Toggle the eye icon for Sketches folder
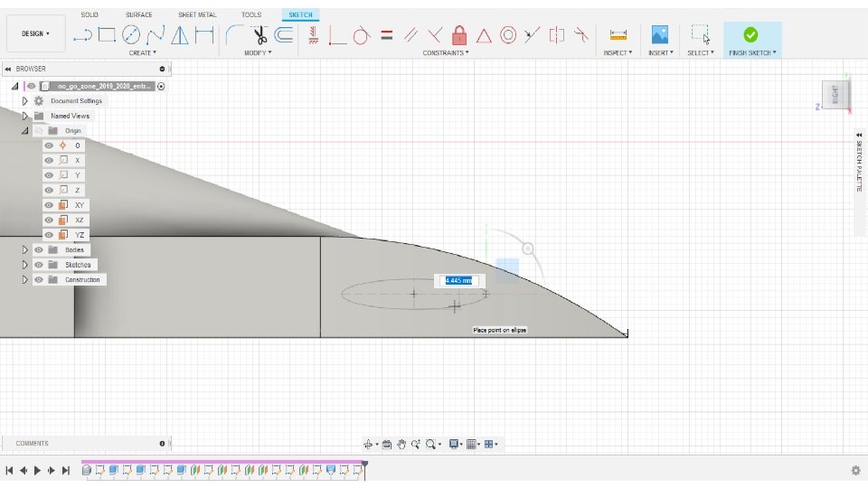The image size is (868, 488). [x=39, y=265]
